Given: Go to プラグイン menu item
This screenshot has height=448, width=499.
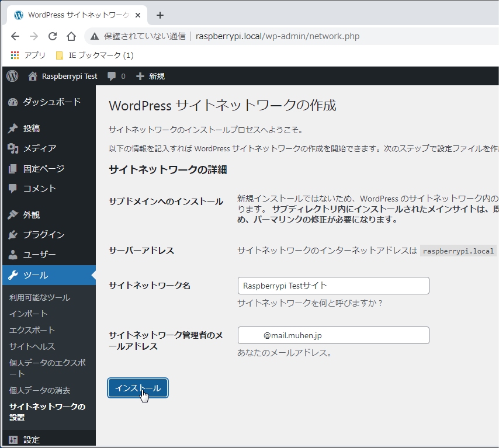Looking at the screenshot, I should pyautogui.click(x=44, y=235).
